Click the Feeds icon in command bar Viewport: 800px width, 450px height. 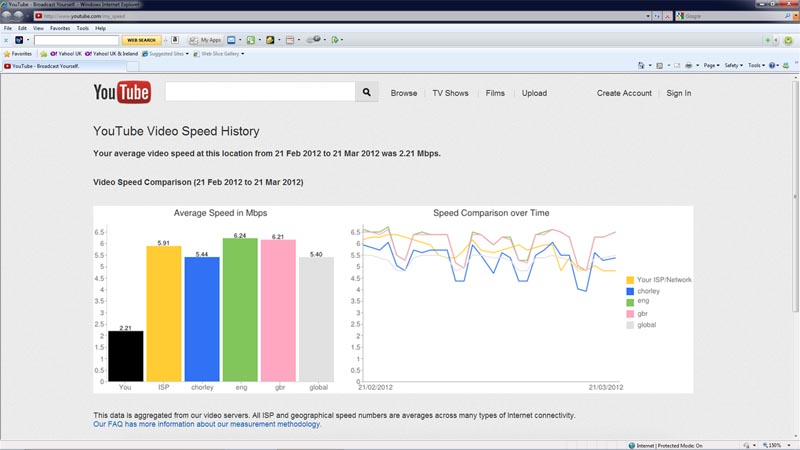point(660,65)
